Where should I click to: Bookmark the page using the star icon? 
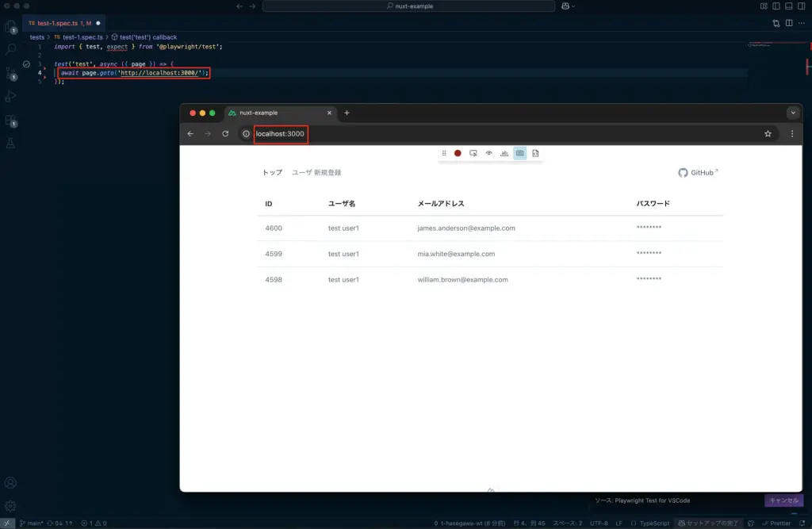[x=767, y=134]
